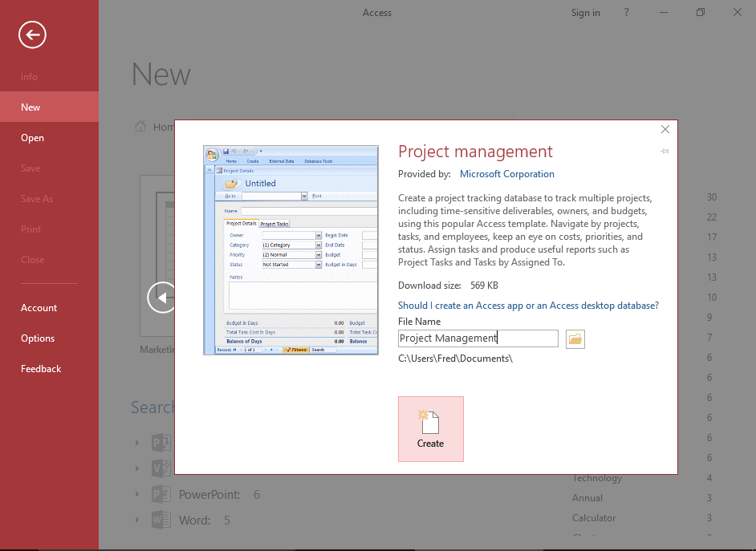Select Open in the backstage menu
This screenshot has width=756, height=551.
pyautogui.click(x=49, y=138)
